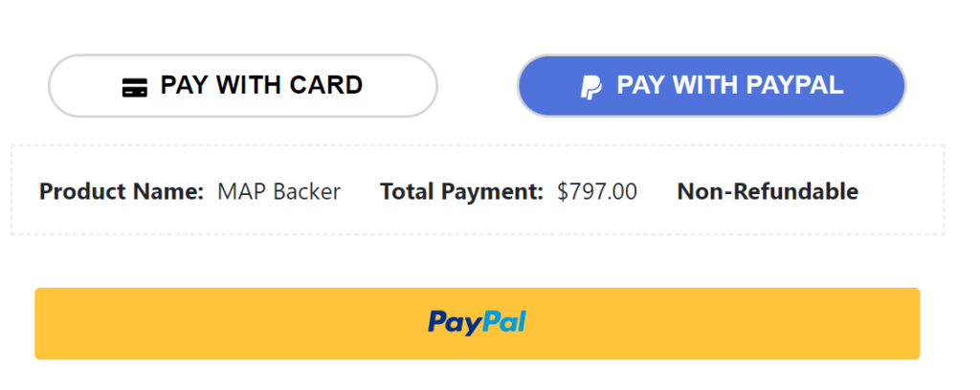Click the "Total Payment:" label
This screenshot has width=980, height=390.
pyautogui.click(x=461, y=191)
